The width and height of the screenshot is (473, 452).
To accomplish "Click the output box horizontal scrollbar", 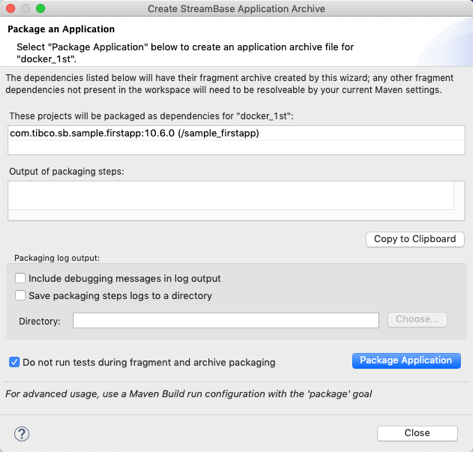I will pyautogui.click(x=231, y=215).
